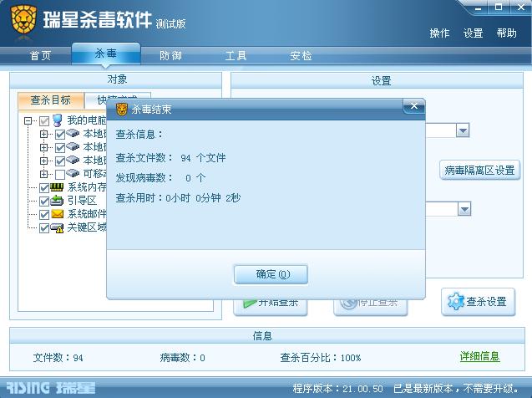532x398 pixels.
Task: Open the lower settings dropdown arrow
Action: click(x=464, y=209)
